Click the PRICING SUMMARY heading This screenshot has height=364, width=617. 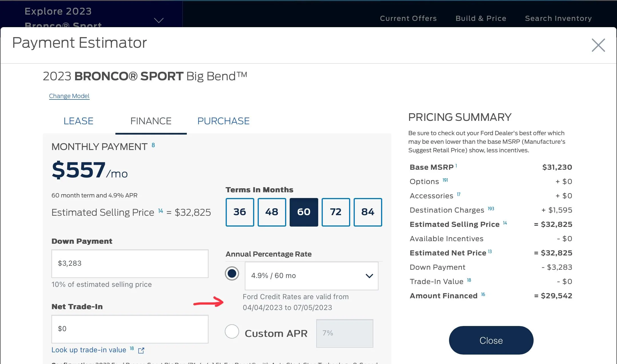pos(460,117)
